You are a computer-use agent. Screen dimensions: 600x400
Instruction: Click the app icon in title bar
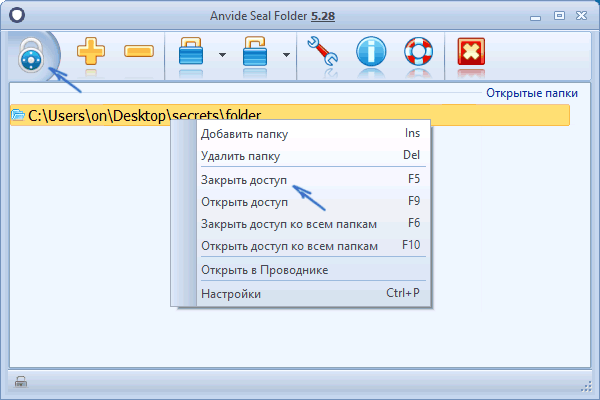(17, 15)
